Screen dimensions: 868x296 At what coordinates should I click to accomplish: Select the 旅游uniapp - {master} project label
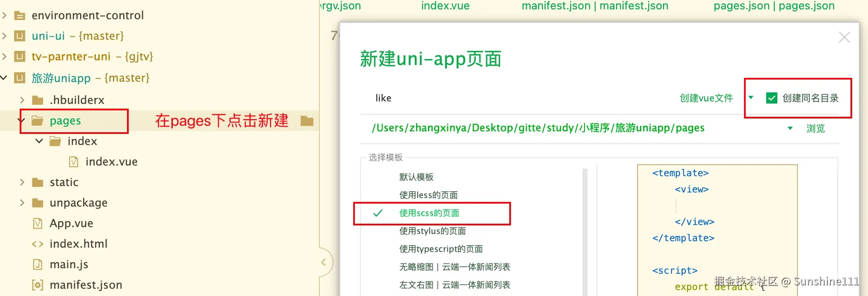pyautogui.click(x=91, y=78)
